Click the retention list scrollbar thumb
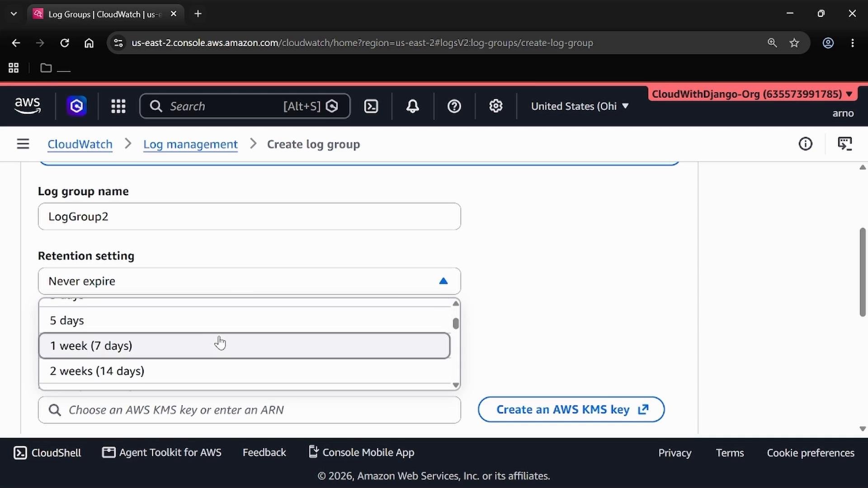The height and width of the screenshot is (488, 868). [456, 324]
